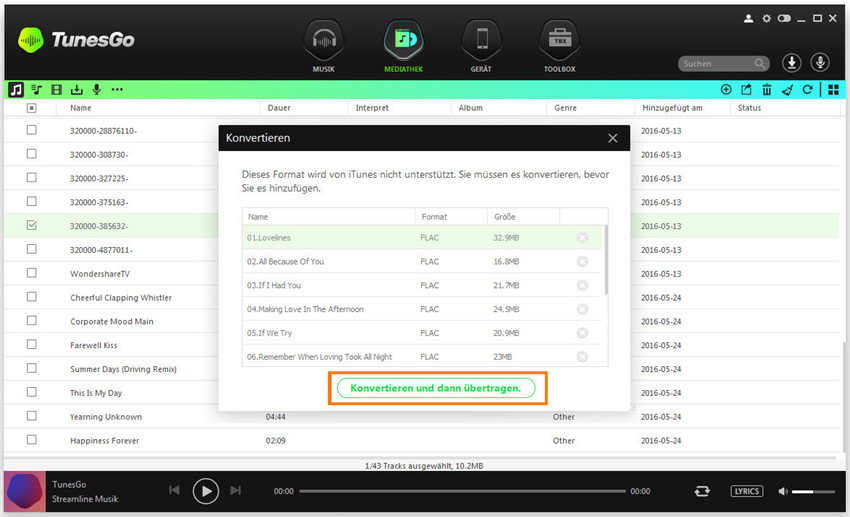Click the Suchen search field
This screenshot has width=850, height=517.
point(716,64)
